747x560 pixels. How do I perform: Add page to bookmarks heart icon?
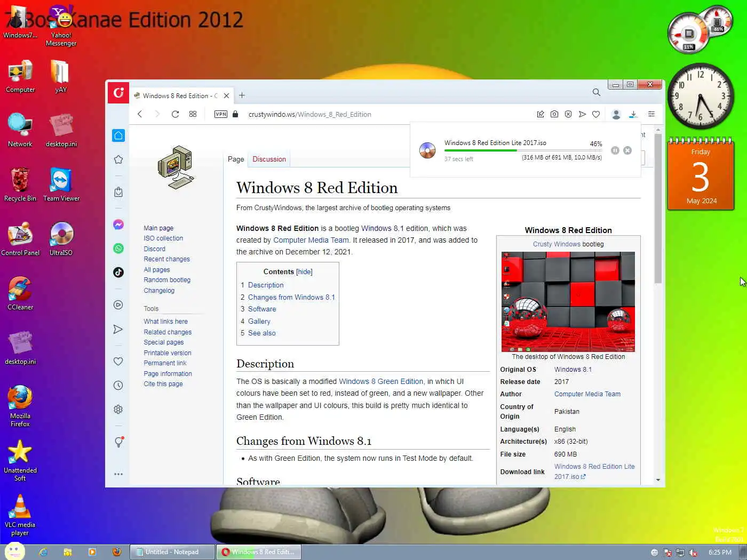tap(596, 114)
